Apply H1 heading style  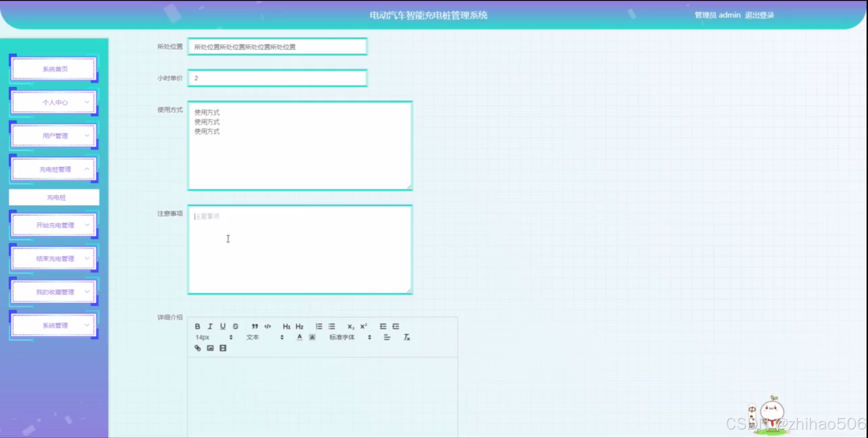(x=286, y=326)
